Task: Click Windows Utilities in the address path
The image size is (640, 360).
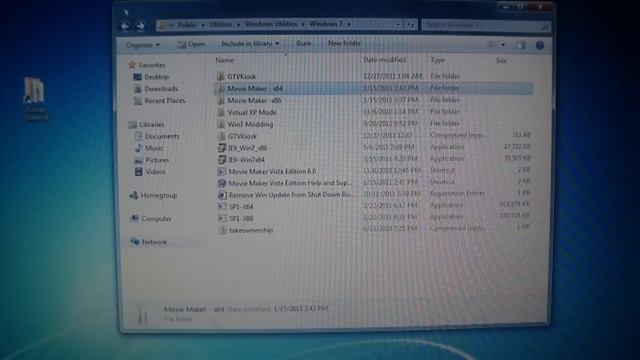Action: (271, 24)
